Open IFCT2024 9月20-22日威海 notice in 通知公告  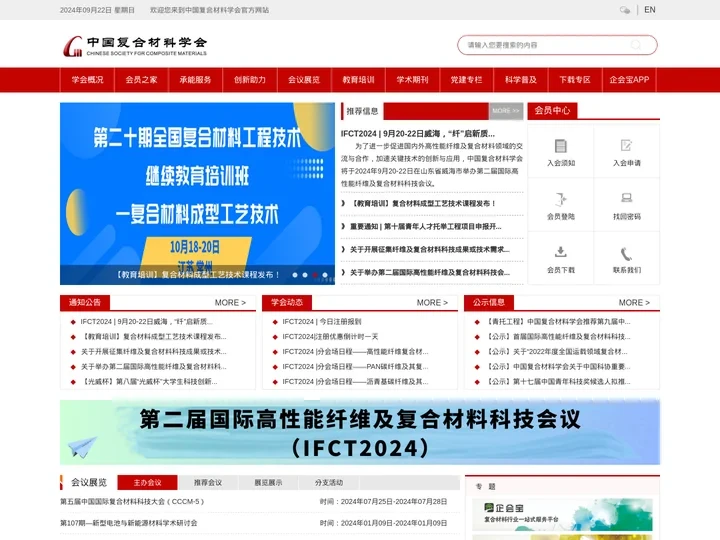point(146,321)
